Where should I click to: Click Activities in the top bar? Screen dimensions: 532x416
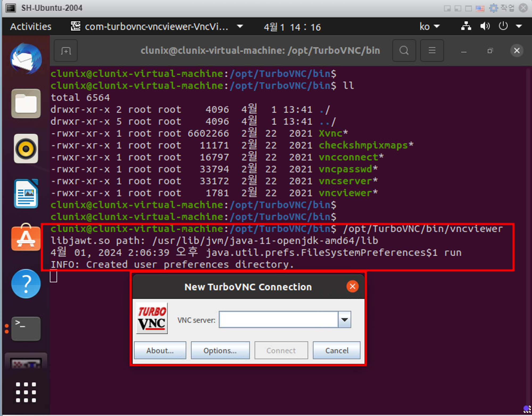pyautogui.click(x=31, y=27)
